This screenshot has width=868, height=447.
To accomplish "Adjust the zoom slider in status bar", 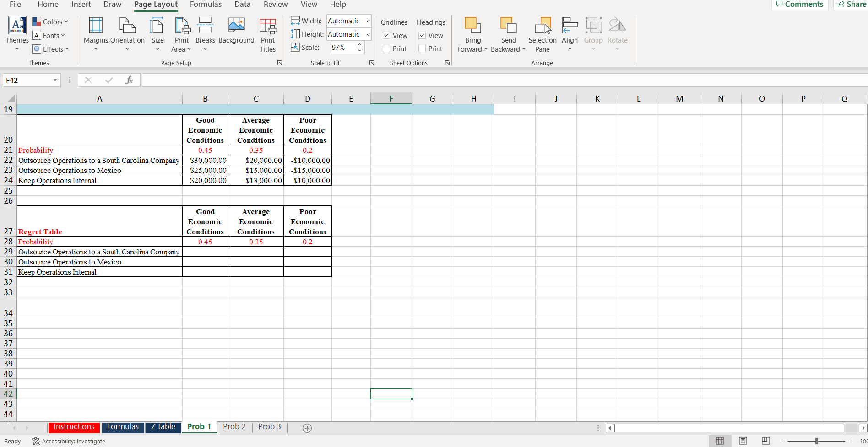I will coord(816,441).
